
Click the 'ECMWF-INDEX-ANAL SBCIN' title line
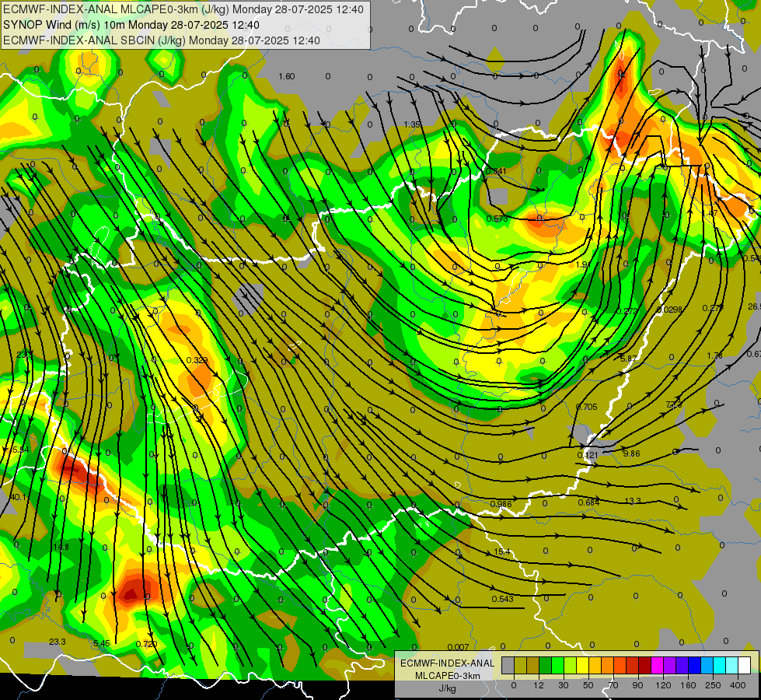click(x=162, y=40)
